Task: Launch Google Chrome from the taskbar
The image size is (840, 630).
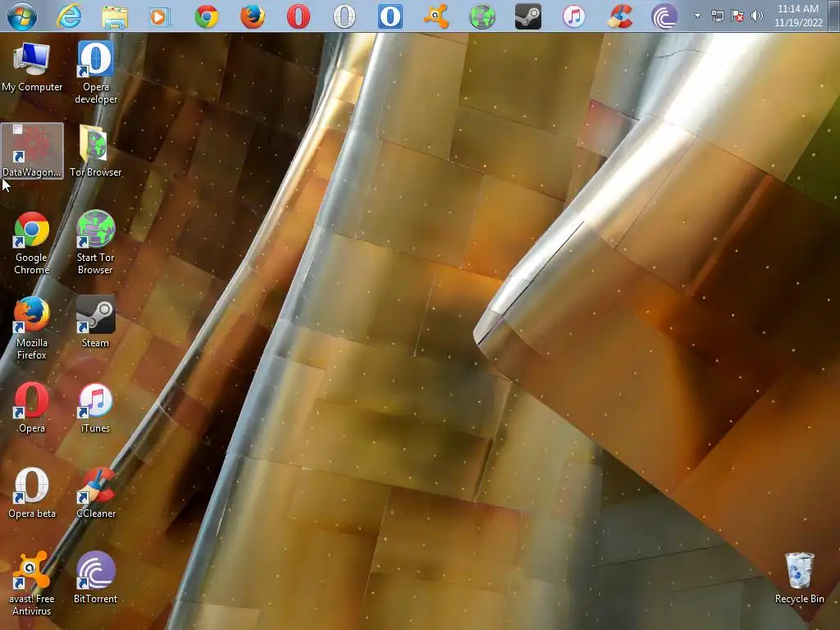Action: (x=206, y=16)
